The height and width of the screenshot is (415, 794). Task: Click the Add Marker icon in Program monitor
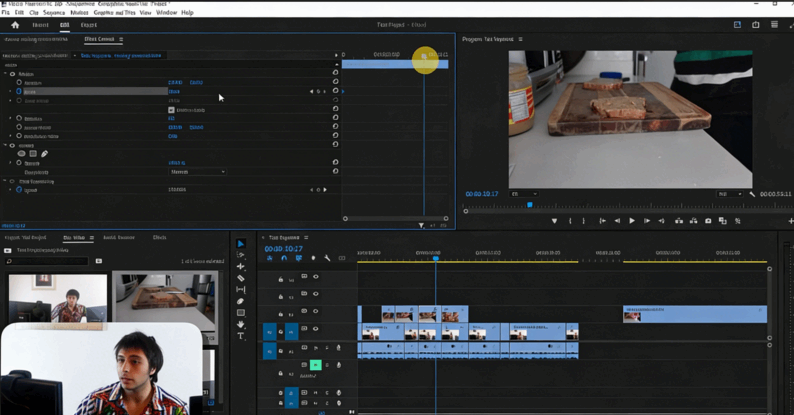[555, 221]
